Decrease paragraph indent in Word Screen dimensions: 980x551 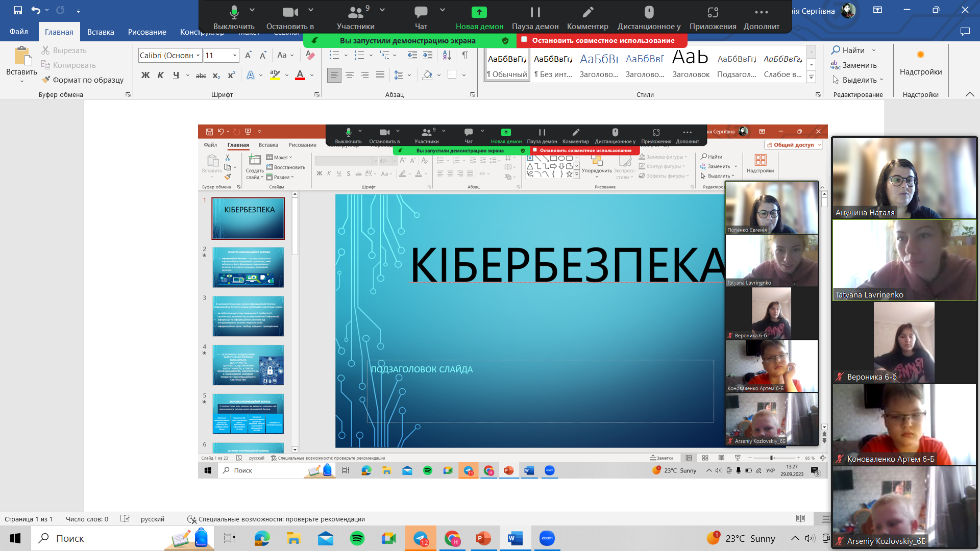(x=412, y=55)
